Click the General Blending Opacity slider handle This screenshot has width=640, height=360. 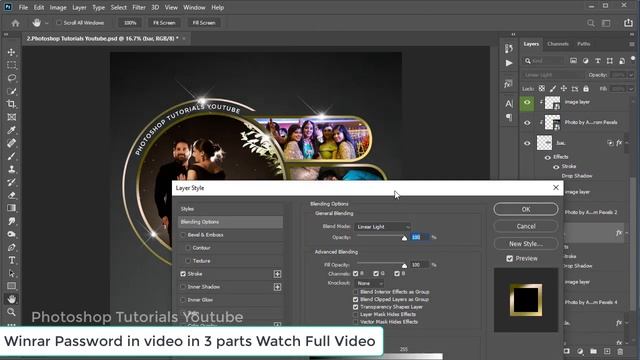click(404, 238)
